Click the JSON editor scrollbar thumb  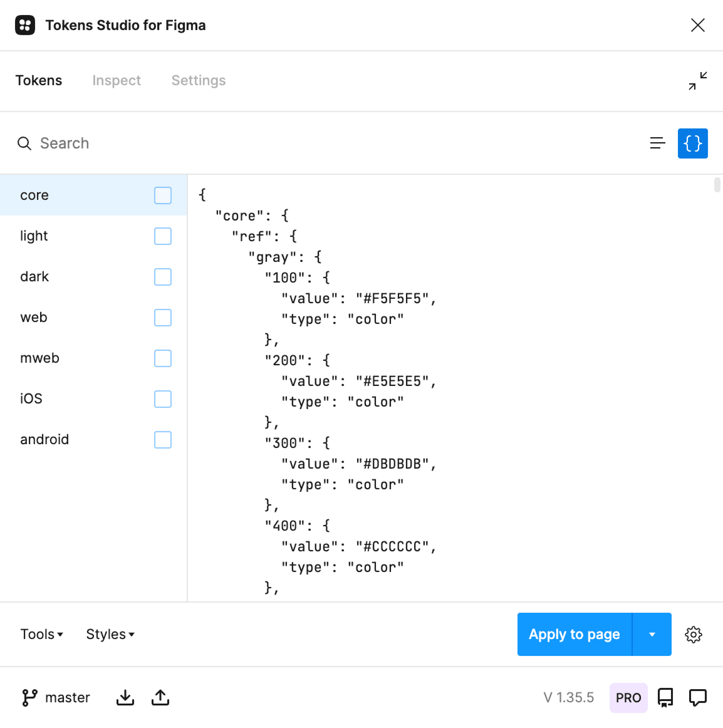click(x=717, y=185)
